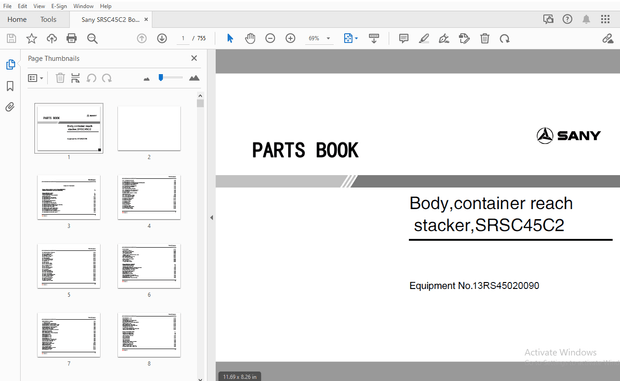Screen dimensions: 620x381
Task: Switch to the Tools tab
Action: pyautogui.click(x=48, y=19)
